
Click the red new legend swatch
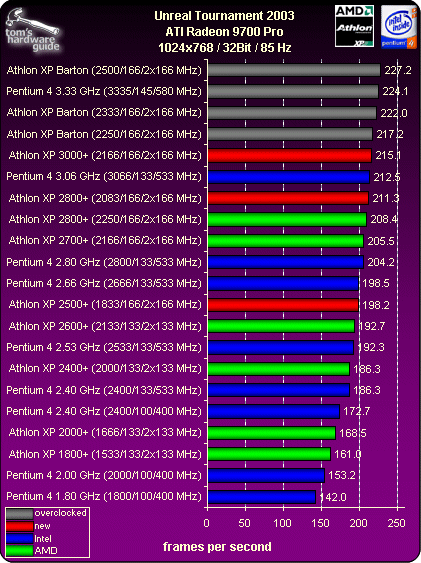point(20,526)
